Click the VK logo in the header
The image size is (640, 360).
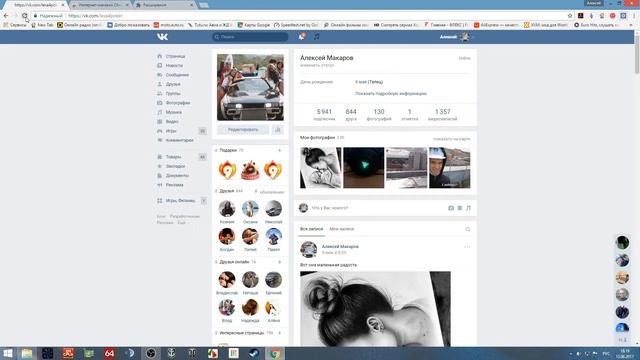[162, 37]
